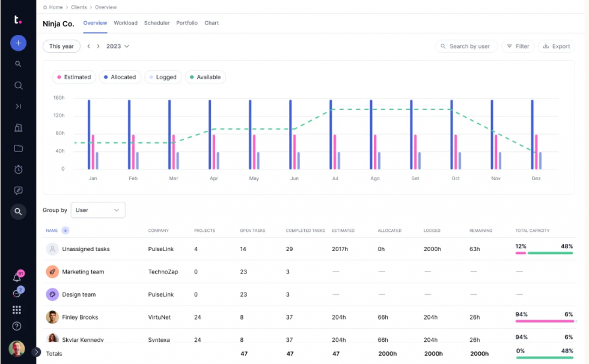Click the pink plus button in sidebar
This screenshot has height=364, width=589.
click(18, 43)
